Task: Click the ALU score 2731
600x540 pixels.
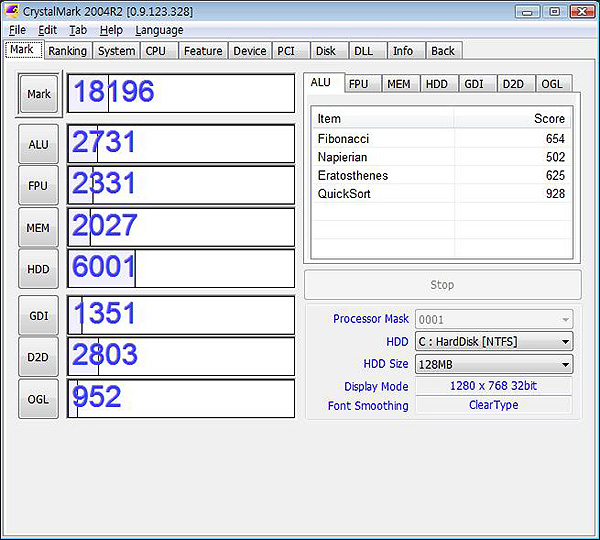Action: 103,142
